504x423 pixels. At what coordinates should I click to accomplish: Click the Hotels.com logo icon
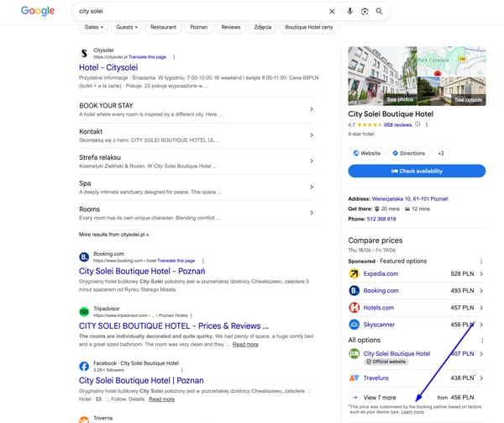click(x=354, y=308)
